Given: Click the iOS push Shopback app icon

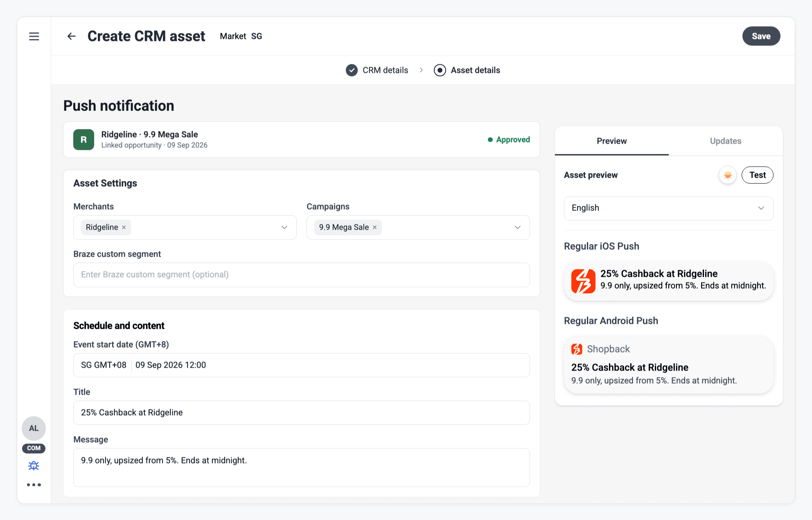Looking at the screenshot, I should [x=583, y=281].
